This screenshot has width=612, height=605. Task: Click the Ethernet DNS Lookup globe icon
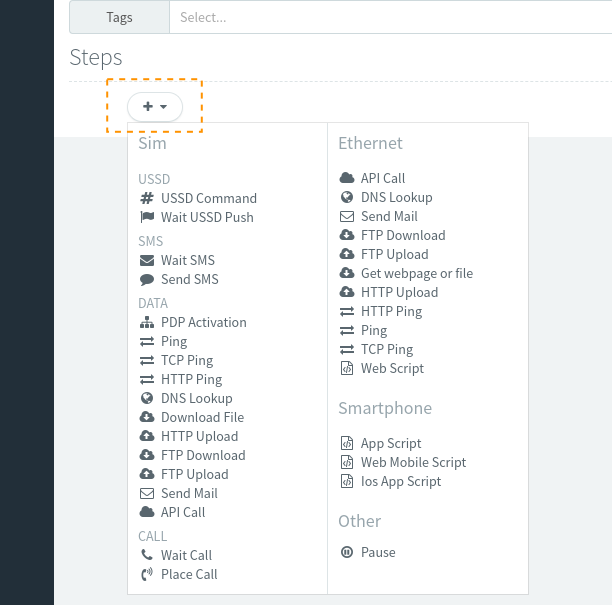(347, 197)
